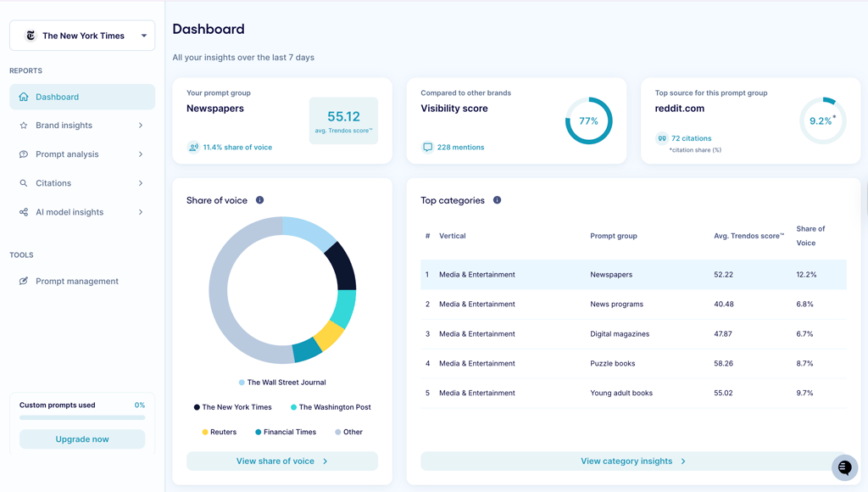
Task: Click the Custom prompts used progress bar
Action: (82, 417)
